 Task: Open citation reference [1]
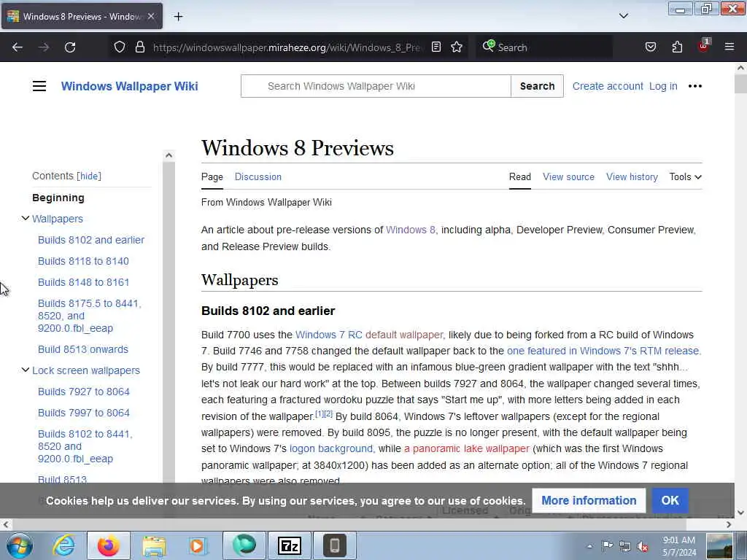coord(320,414)
